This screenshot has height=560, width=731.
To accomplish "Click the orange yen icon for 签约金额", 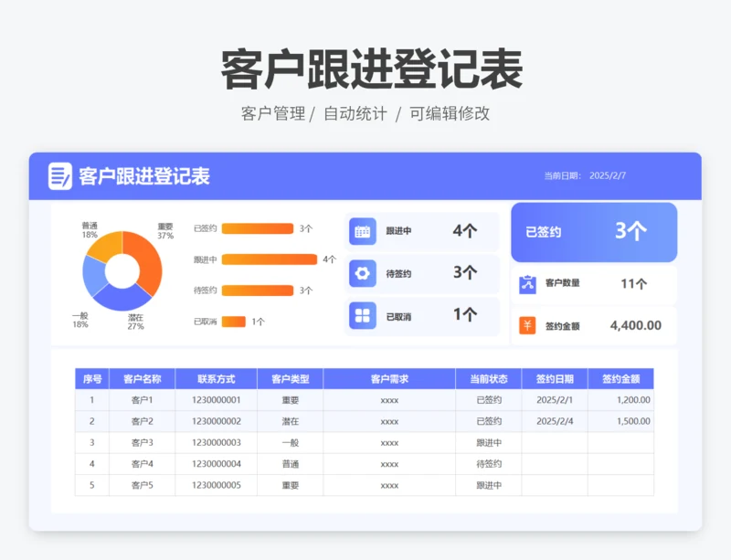I will coord(527,325).
